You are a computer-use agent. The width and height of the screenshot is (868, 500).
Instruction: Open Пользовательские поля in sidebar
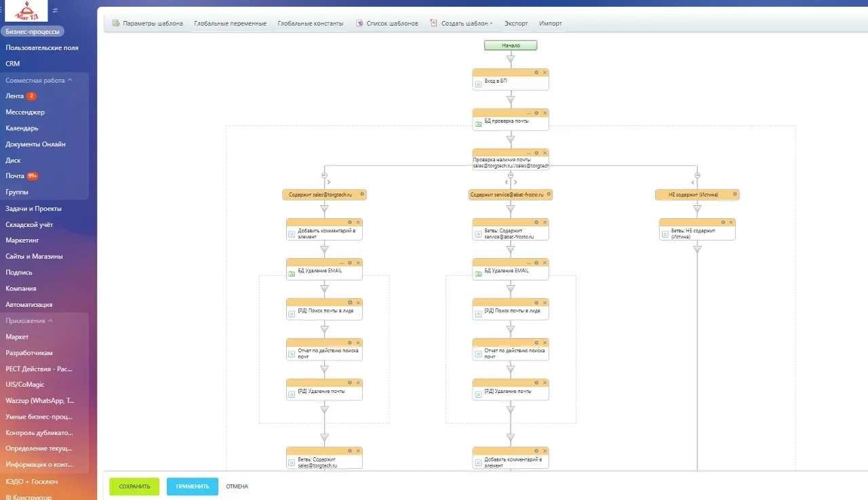42,47
